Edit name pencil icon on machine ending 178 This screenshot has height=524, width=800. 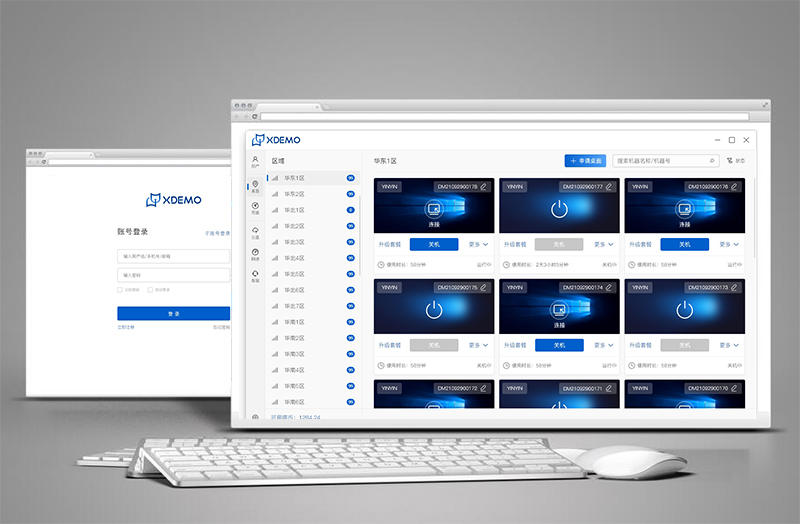(x=483, y=187)
